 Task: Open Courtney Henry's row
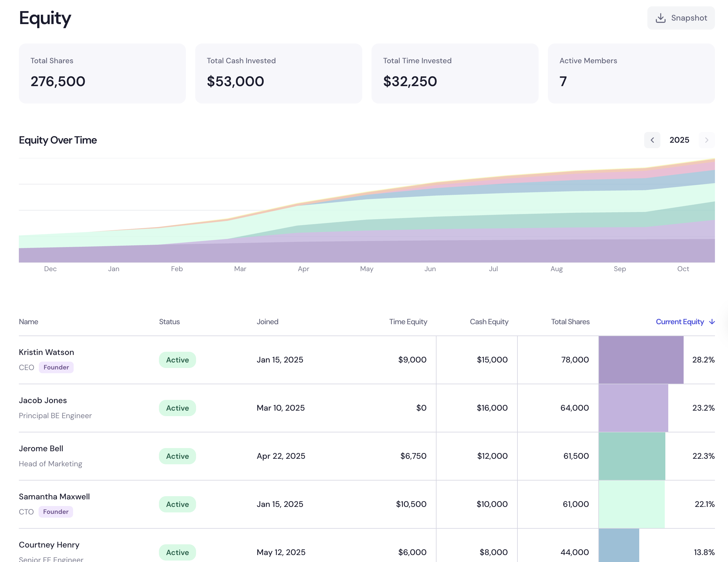point(367,545)
